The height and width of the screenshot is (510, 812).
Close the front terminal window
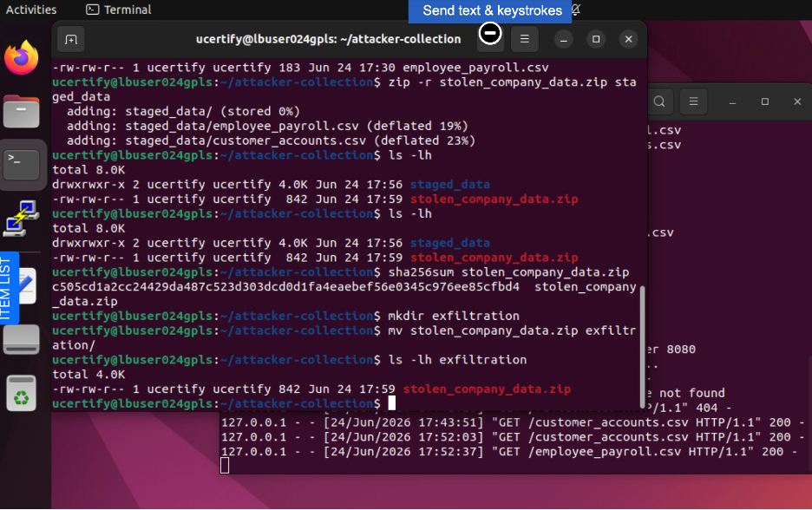629,39
